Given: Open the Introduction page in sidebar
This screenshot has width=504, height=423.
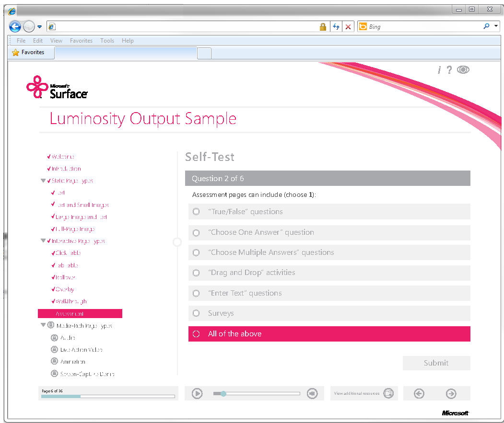Looking at the screenshot, I should (x=66, y=169).
